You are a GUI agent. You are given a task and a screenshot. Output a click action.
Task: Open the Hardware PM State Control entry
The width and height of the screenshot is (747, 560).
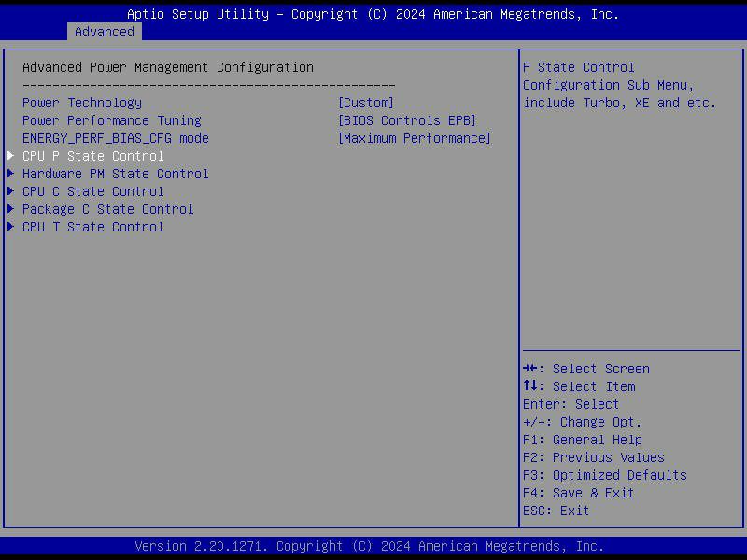click(115, 174)
